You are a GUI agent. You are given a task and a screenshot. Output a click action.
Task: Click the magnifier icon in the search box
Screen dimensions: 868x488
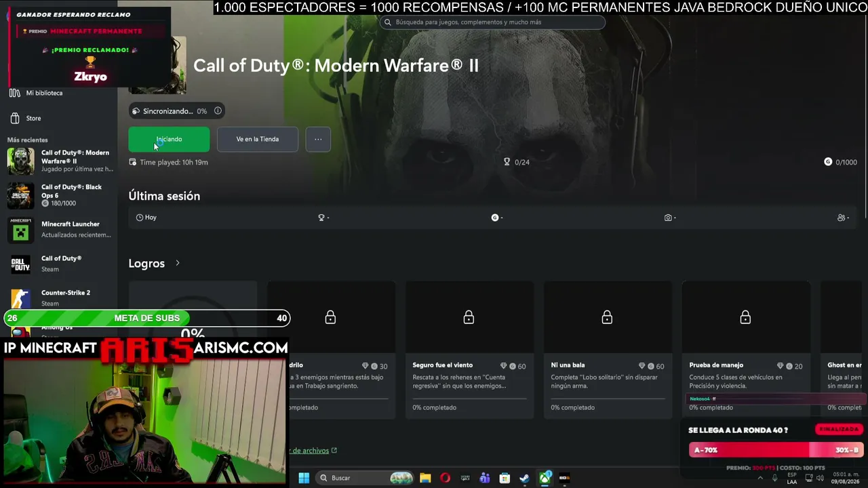click(388, 22)
